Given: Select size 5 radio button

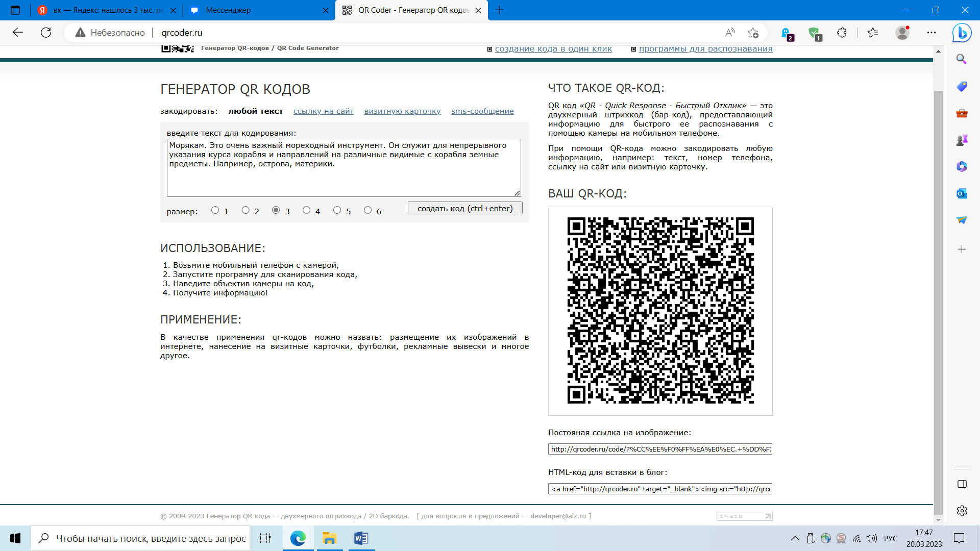Looking at the screenshot, I should click(x=337, y=210).
